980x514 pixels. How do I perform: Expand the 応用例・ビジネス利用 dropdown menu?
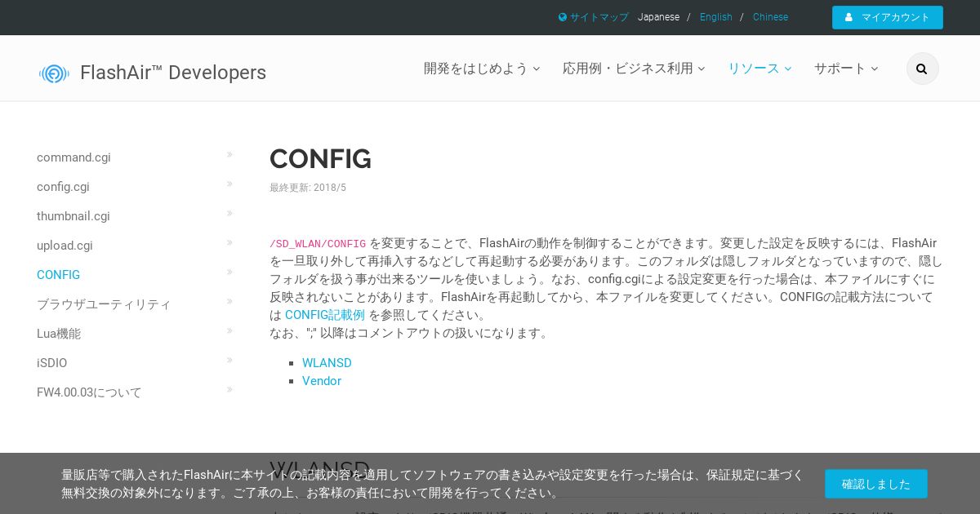click(634, 69)
